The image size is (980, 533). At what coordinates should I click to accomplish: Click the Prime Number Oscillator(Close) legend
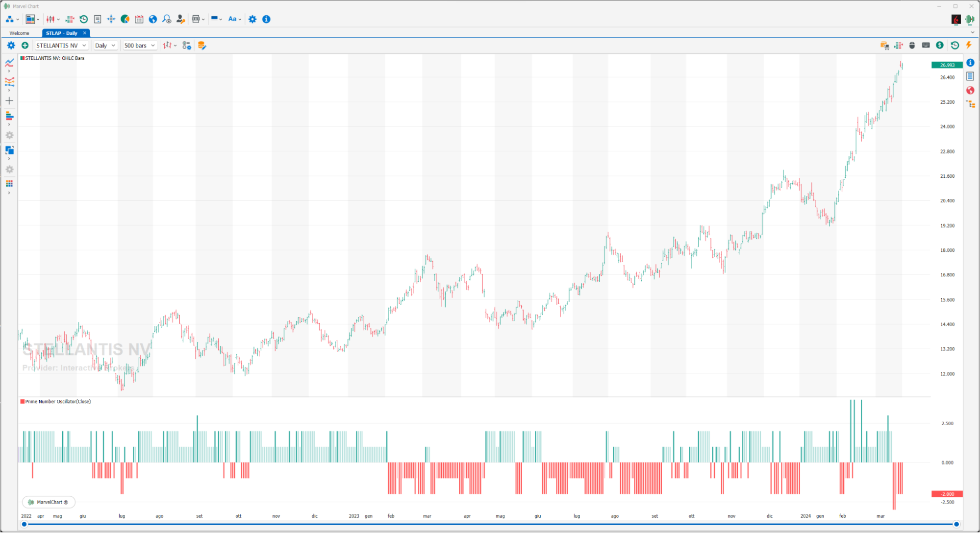[x=55, y=402]
